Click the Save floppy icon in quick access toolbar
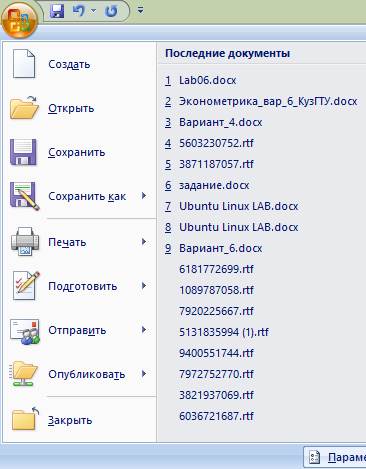 click(x=57, y=11)
